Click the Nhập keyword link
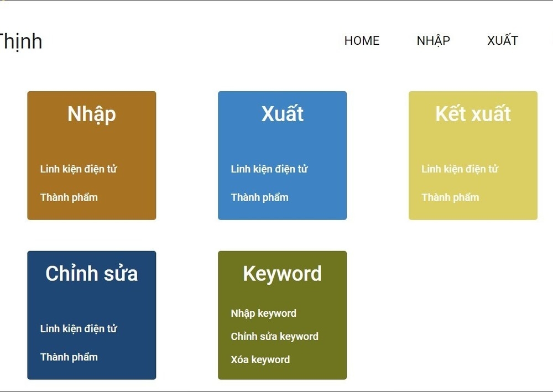The height and width of the screenshot is (392, 553). point(263,313)
